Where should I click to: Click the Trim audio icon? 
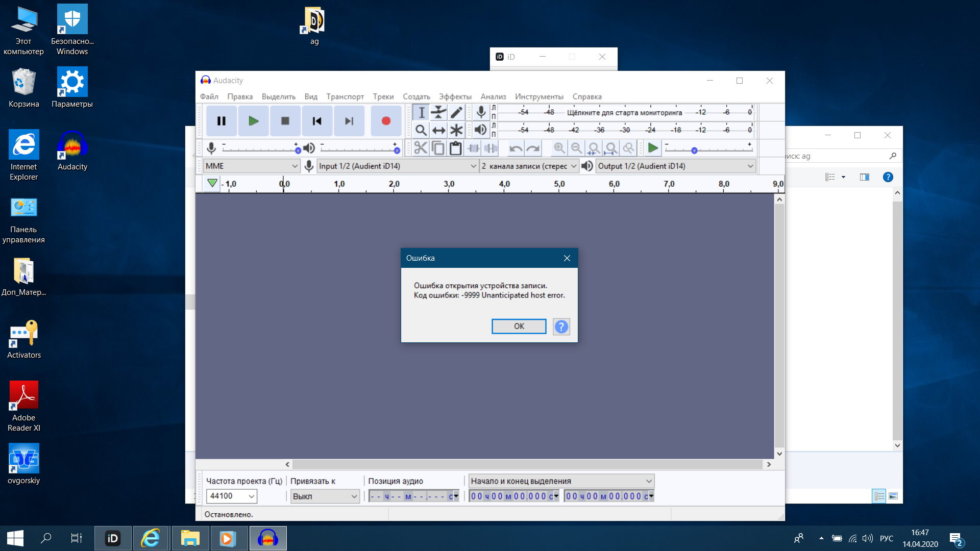(473, 148)
